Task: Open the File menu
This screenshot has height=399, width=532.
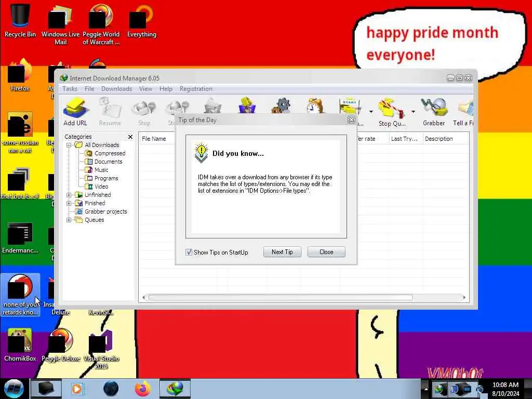Action: pos(89,89)
